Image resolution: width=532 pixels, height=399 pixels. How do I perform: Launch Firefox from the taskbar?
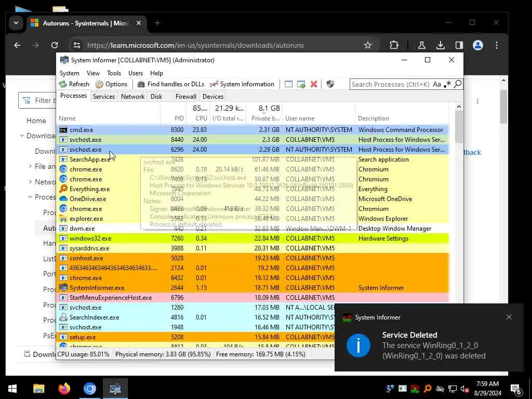(64, 389)
